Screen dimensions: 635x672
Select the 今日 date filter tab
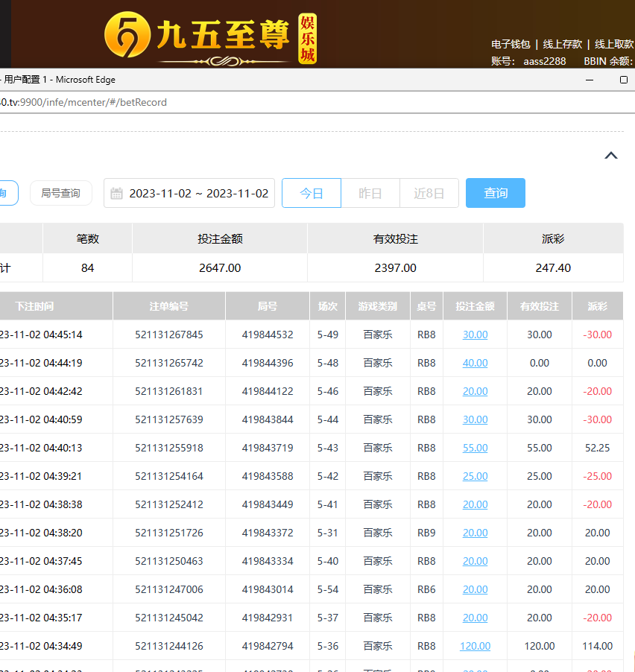312,194
